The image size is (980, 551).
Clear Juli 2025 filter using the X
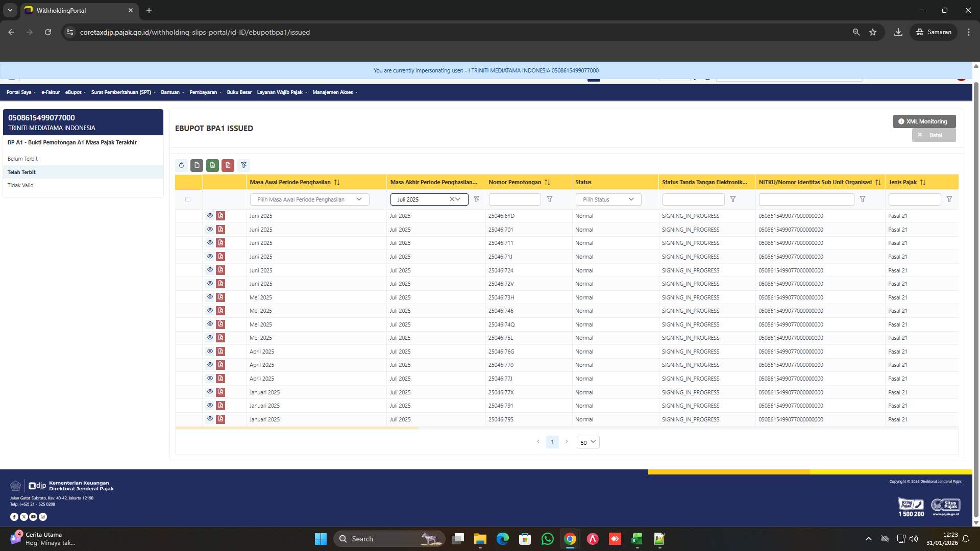(451, 199)
